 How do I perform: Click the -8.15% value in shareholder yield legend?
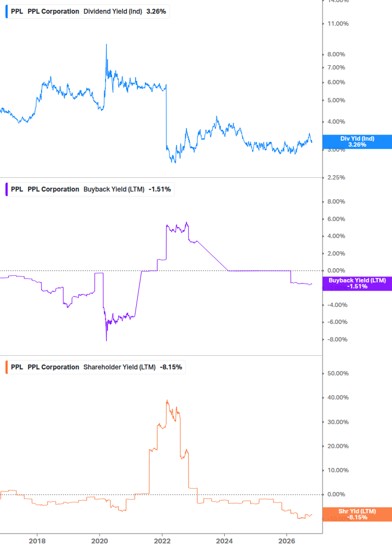pyautogui.click(x=171, y=367)
